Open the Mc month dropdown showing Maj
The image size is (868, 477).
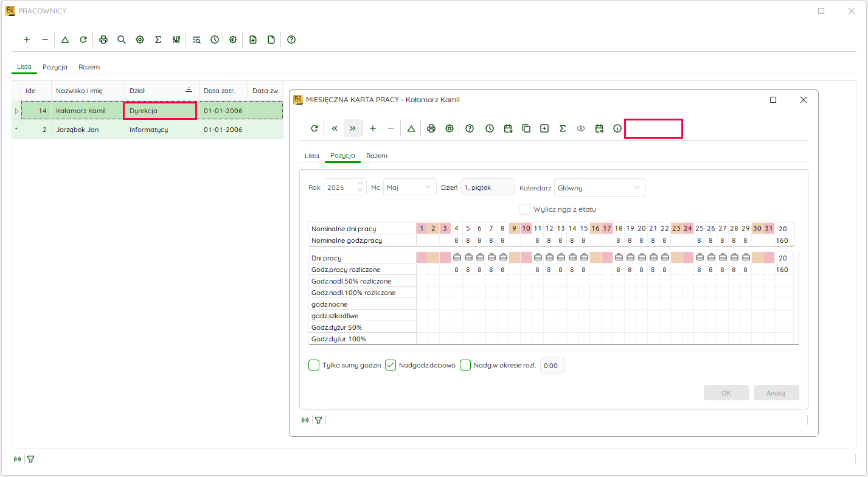[410, 187]
